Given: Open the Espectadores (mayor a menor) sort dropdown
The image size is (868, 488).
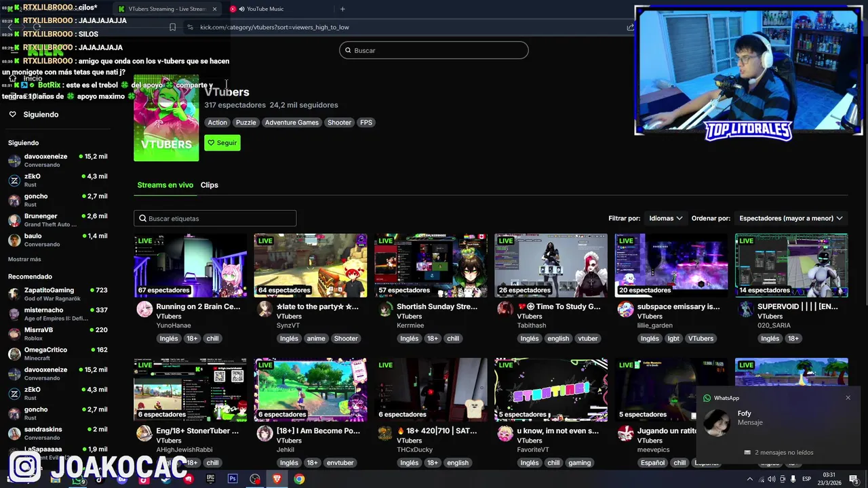Looking at the screenshot, I should click(x=791, y=218).
